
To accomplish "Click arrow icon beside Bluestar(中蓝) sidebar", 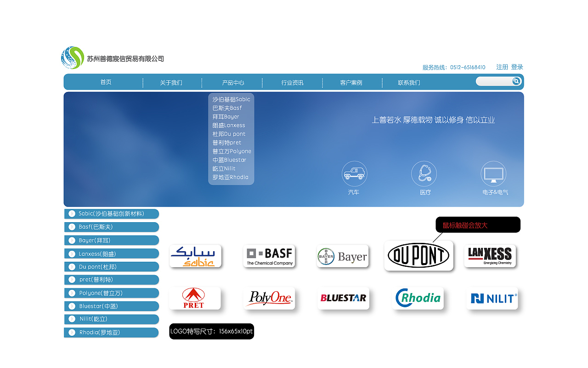I will pyautogui.click(x=72, y=306).
